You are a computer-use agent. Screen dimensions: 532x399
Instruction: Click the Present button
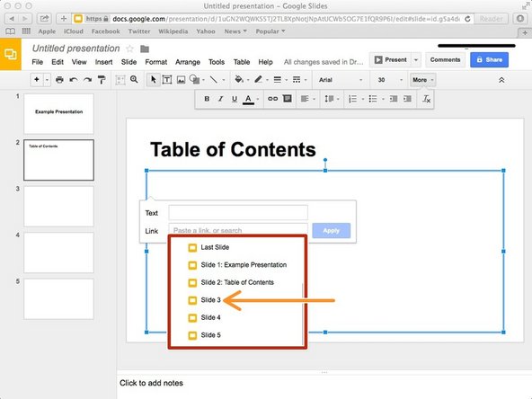coord(391,59)
